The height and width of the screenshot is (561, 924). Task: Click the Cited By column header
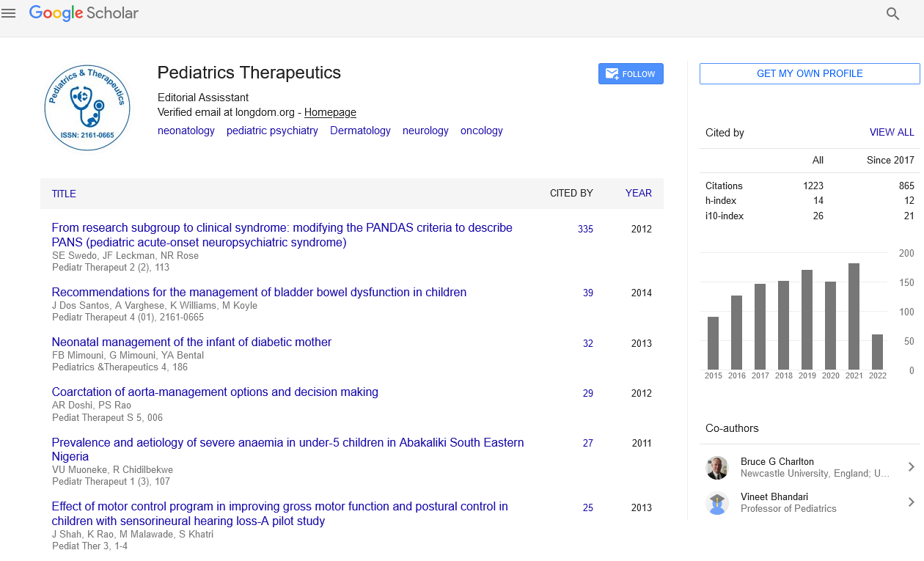coord(571,193)
